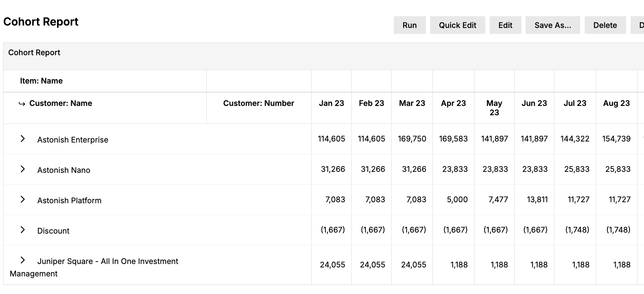Expand the Astonish Nano row
Image resolution: width=644 pixels, height=294 pixels.
(23, 169)
